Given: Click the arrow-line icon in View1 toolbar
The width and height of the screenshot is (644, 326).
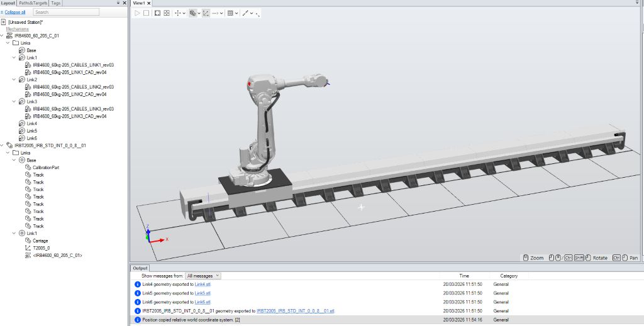Looking at the screenshot, I should 215,13.
